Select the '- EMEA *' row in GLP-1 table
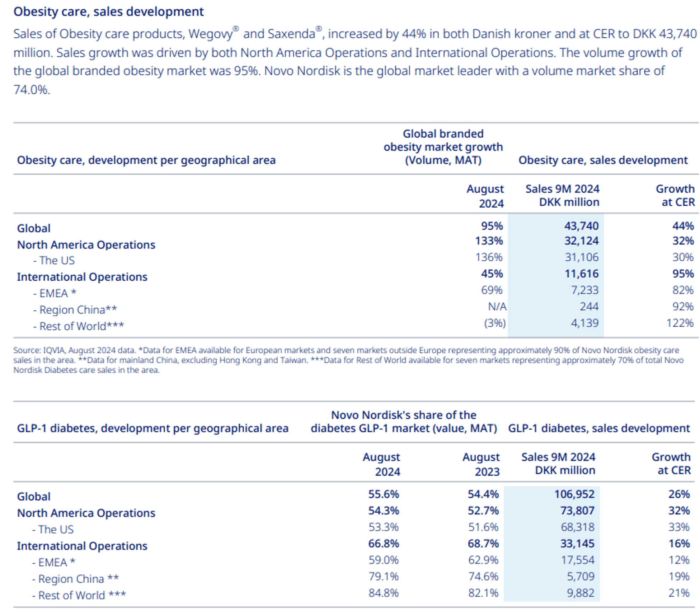Screen dimensions: 700x612 pyautogui.click(x=53, y=562)
